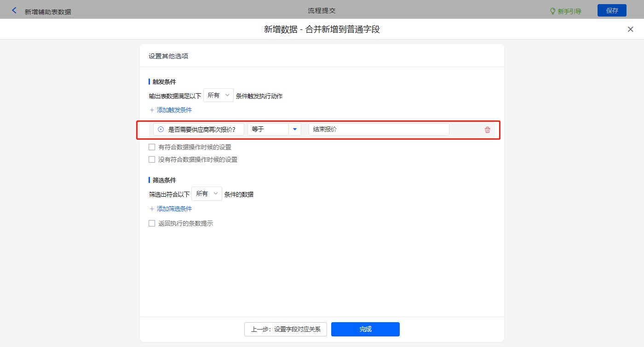This screenshot has height=347, width=644.
Task: Click the blue caret beside 等于
Action: (x=295, y=130)
